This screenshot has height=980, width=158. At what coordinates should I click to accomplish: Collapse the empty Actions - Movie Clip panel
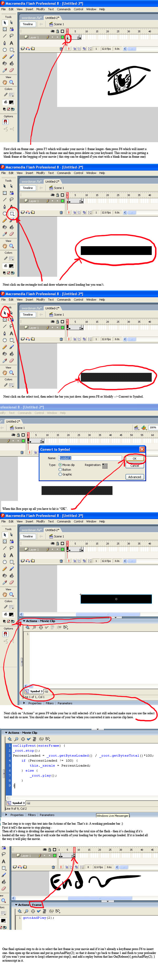(24, 621)
